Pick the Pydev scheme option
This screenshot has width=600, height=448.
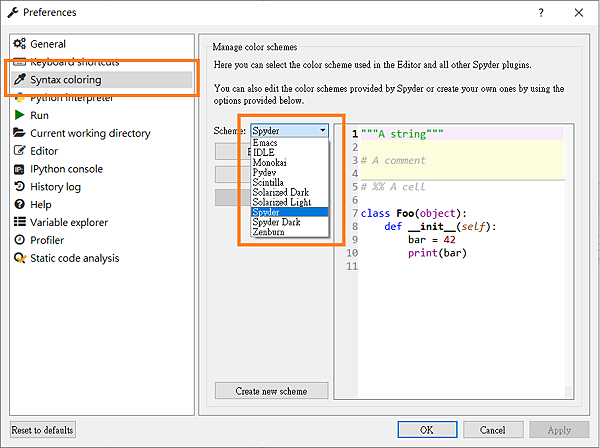290,172
